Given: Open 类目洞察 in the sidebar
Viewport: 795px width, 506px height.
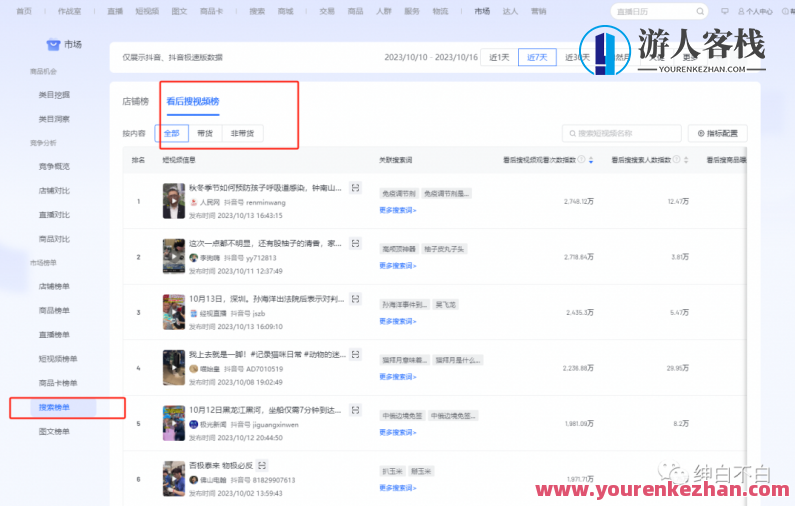Looking at the screenshot, I should [x=54, y=119].
